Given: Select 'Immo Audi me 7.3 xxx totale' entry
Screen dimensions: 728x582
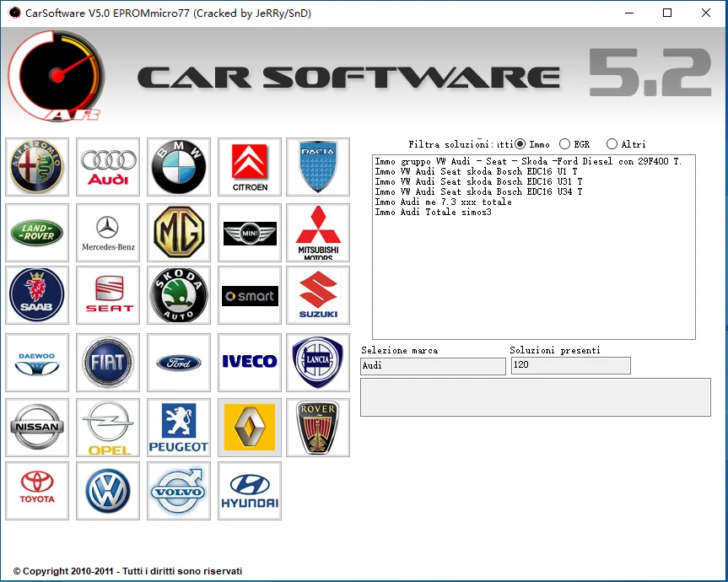Looking at the screenshot, I should tap(443, 202).
